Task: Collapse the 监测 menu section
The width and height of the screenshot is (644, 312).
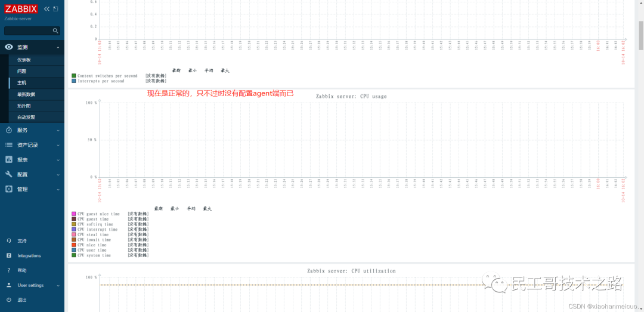Action: 58,48
